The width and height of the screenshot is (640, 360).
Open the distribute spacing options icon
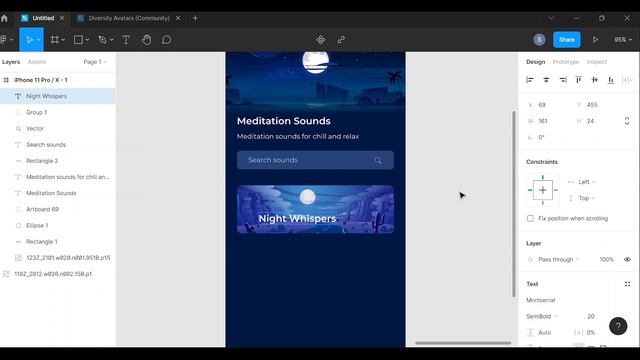click(627, 80)
